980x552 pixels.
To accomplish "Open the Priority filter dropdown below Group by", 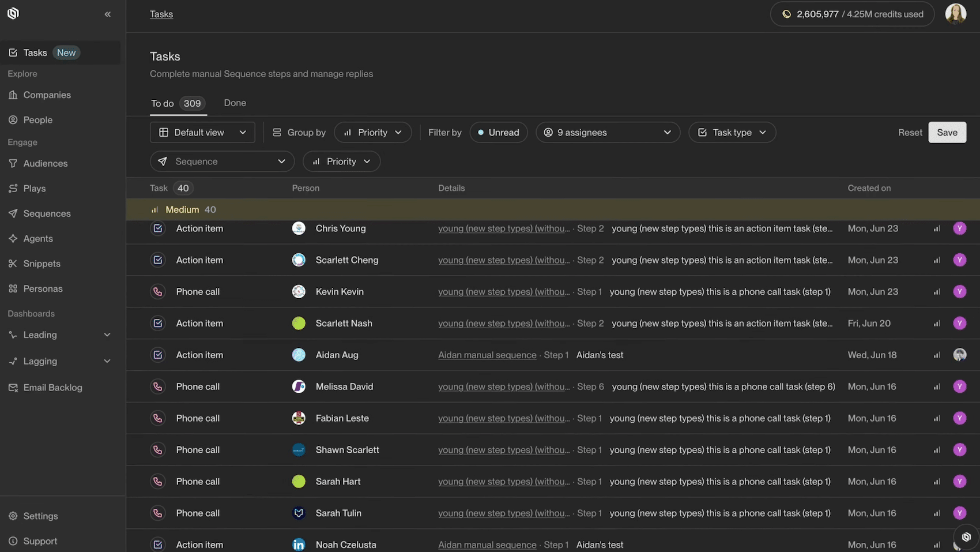I will tap(341, 162).
